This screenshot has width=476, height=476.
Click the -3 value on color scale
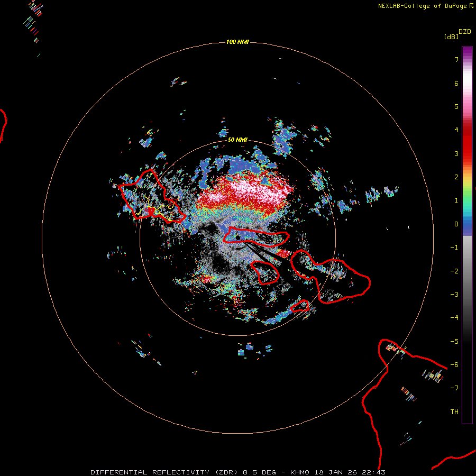[x=454, y=295]
